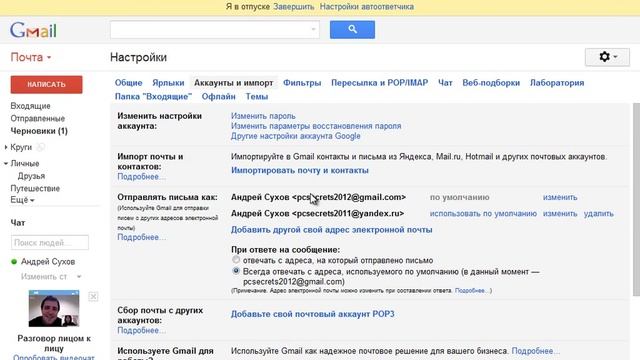Switch to the Ярлыки tab

(x=168, y=83)
